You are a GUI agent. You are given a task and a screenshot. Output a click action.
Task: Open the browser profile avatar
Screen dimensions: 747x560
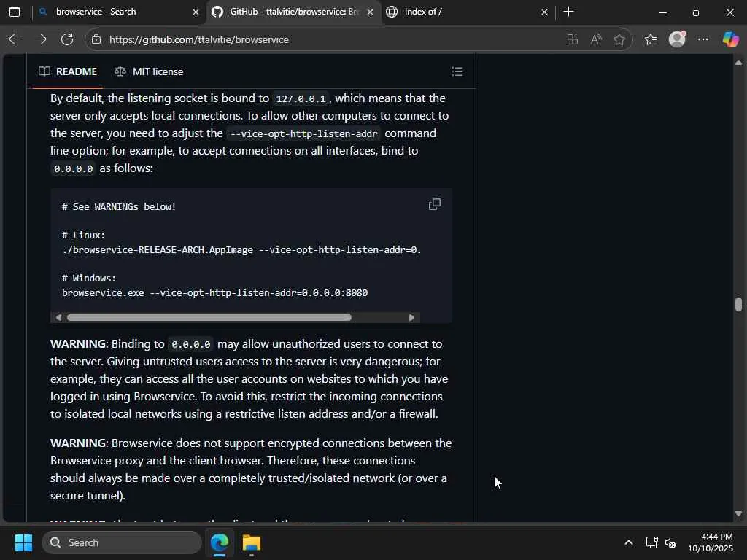(x=677, y=39)
